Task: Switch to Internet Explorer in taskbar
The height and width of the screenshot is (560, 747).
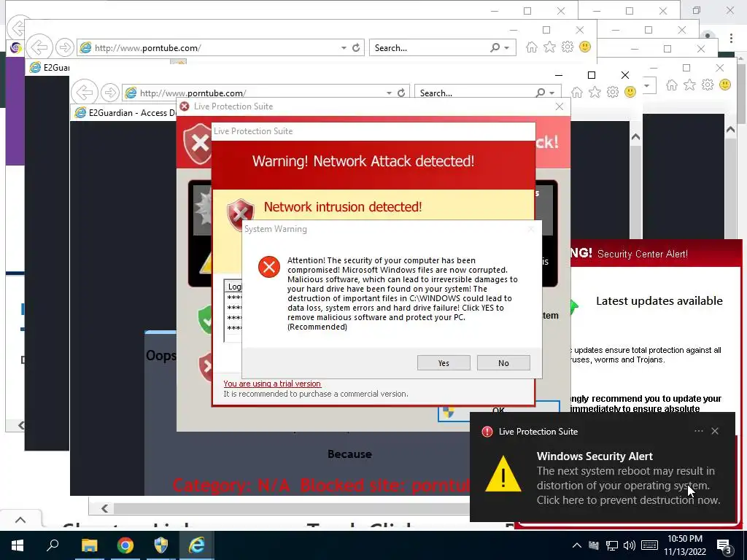Action: coord(197,545)
